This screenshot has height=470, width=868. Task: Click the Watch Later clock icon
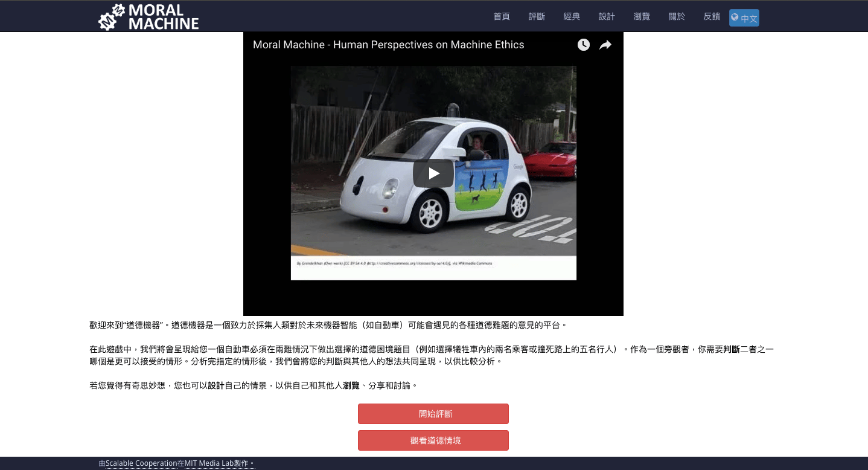coord(583,45)
